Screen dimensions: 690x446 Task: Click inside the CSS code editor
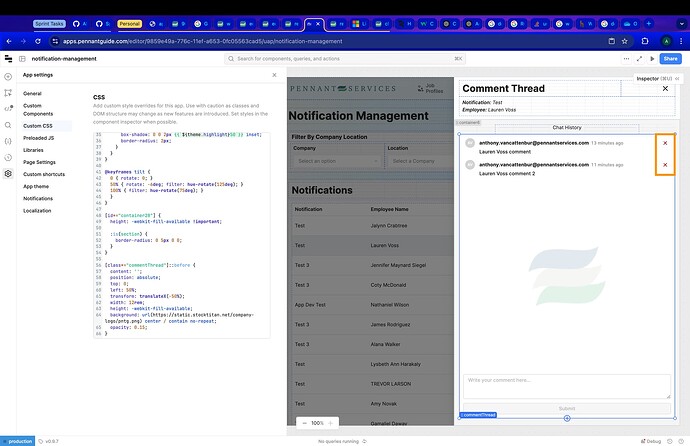point(182,234)
